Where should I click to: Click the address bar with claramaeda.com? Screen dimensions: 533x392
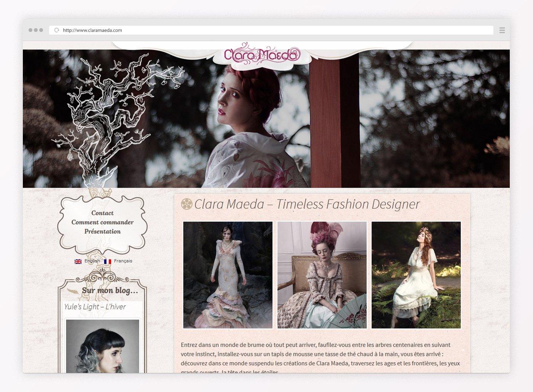pyautogui.click(x=271, y=30)
